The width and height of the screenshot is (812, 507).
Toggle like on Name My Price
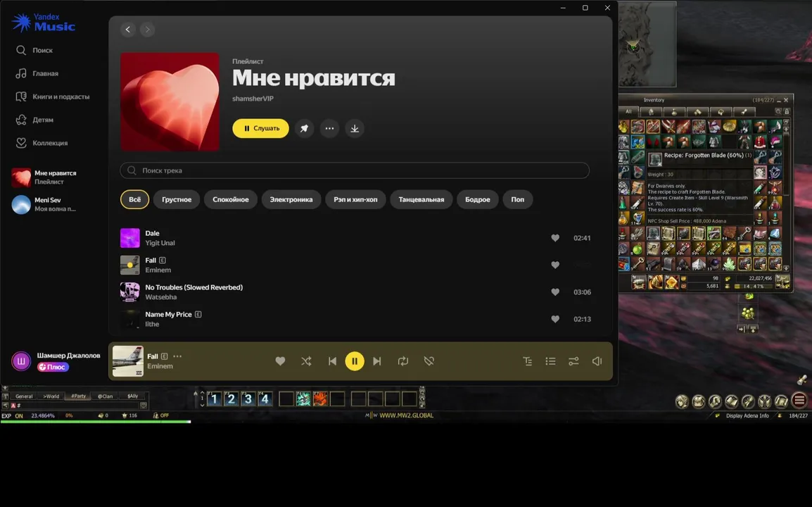(555, 319)
